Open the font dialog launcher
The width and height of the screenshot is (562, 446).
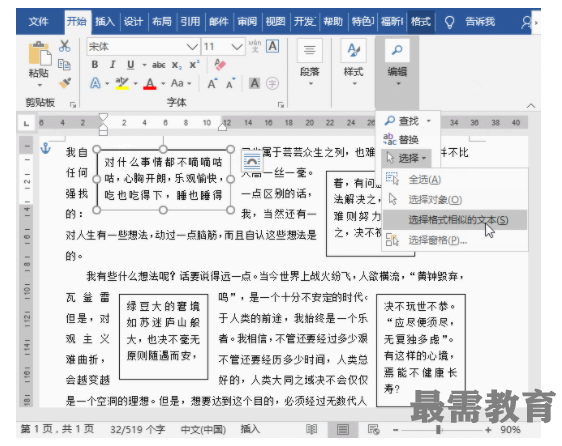point(281,105)
